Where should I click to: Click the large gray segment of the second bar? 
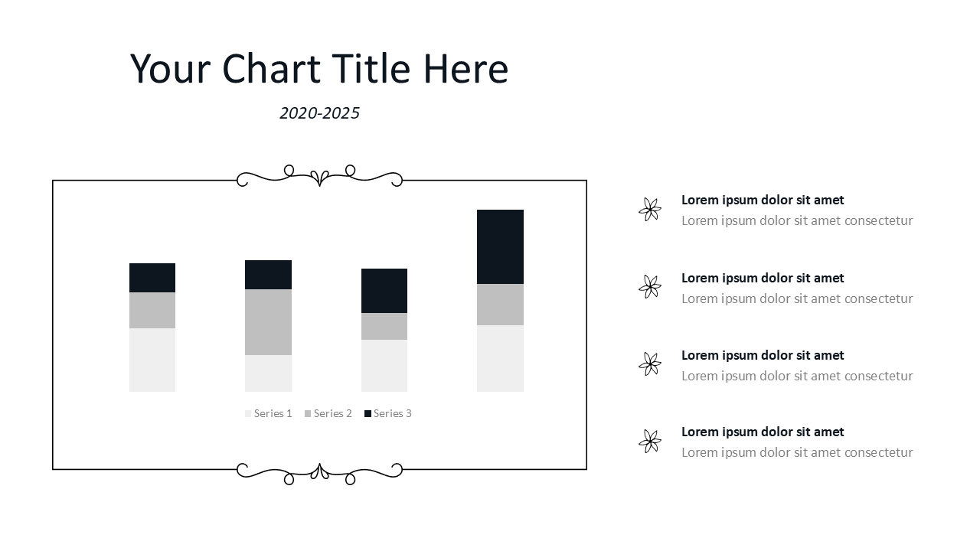coord(268,321)
